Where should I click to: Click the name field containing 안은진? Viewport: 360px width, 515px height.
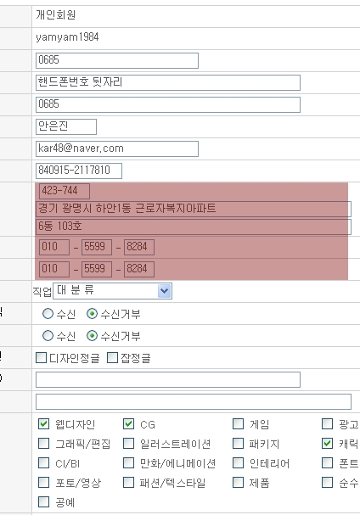[66, 127]
